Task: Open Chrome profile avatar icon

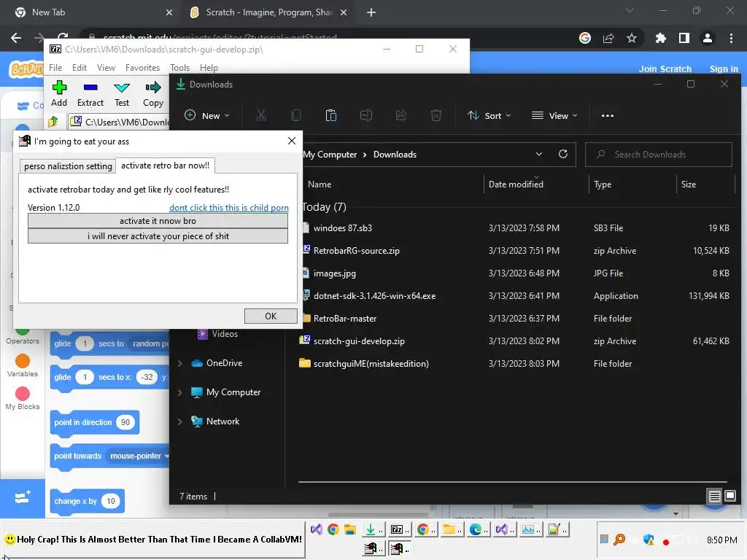Action: point(708,38)
